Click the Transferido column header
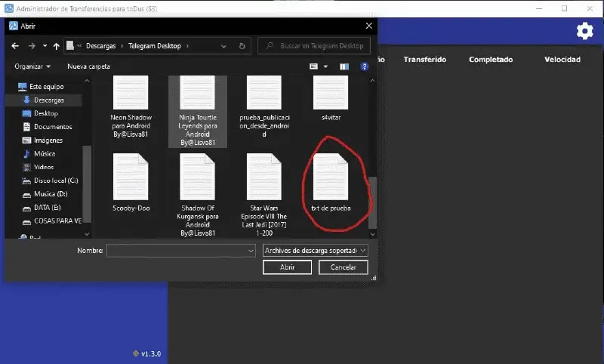The image size is (604, 364). click(425, 60)
